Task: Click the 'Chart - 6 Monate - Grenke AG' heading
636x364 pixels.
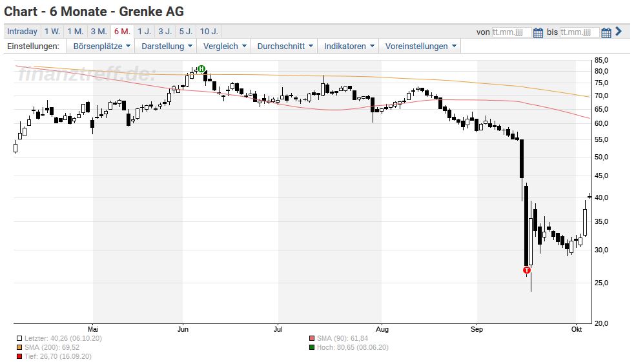Action: [x=94, y=12]
